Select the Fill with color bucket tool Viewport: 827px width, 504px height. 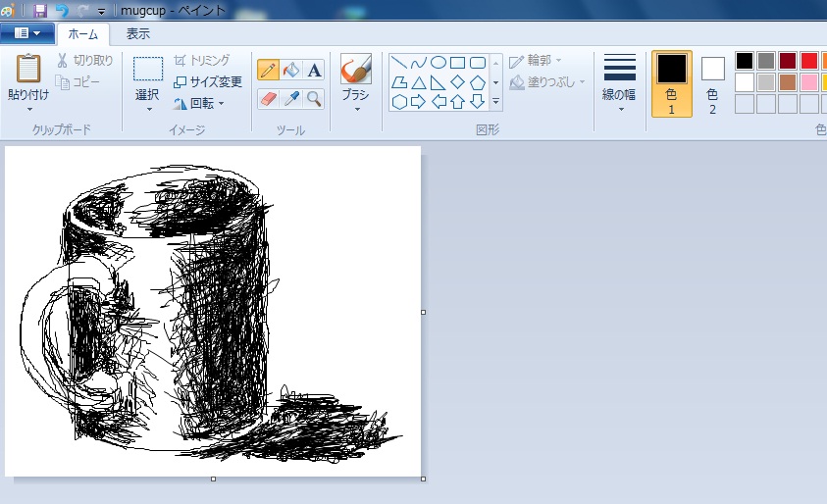point(290,70)
